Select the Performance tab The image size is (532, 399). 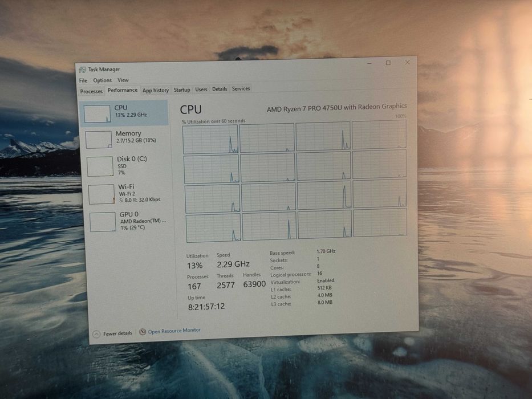(123, 90)
